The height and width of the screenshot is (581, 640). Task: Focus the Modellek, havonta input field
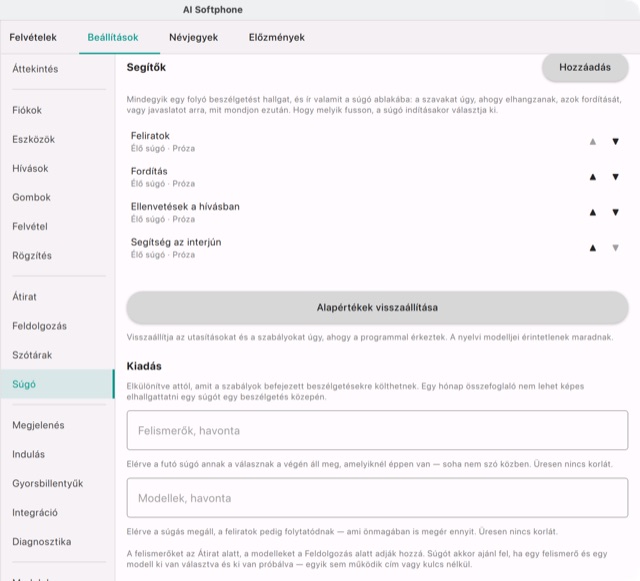(377, 498)
